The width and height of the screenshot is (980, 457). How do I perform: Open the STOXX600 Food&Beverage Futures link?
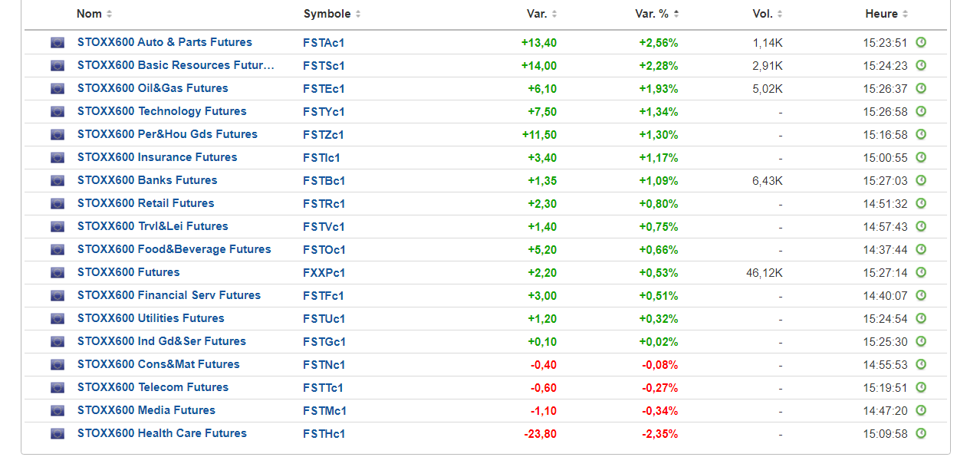[x=174, y=249]
